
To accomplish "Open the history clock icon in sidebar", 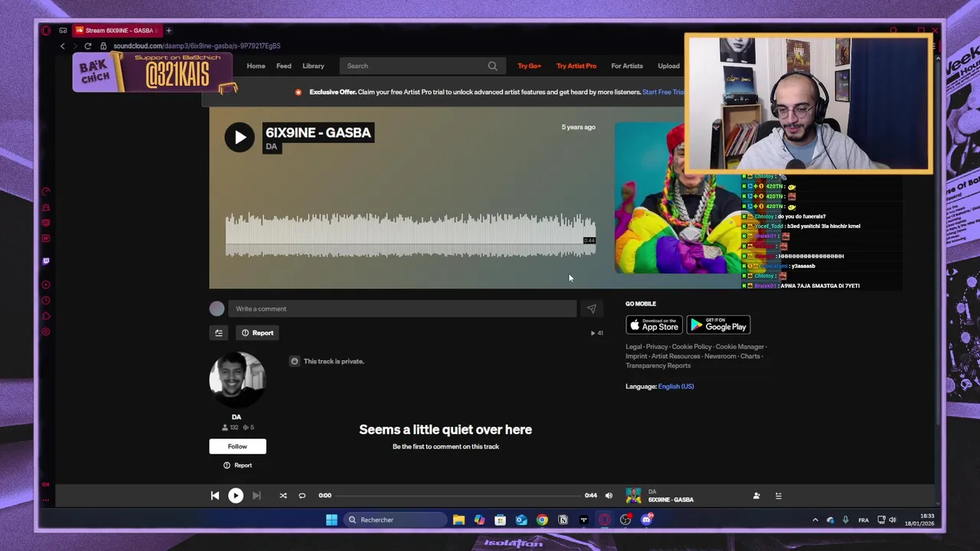I will [x=46, y=301].
